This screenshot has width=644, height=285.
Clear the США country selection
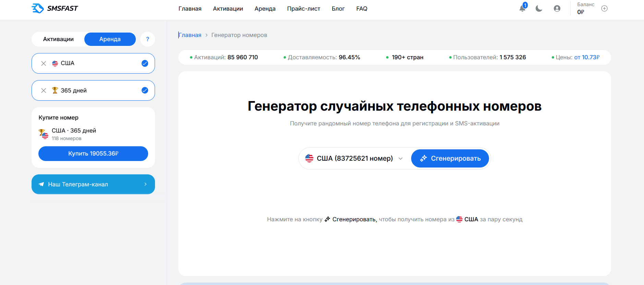(x=44, y=63)
